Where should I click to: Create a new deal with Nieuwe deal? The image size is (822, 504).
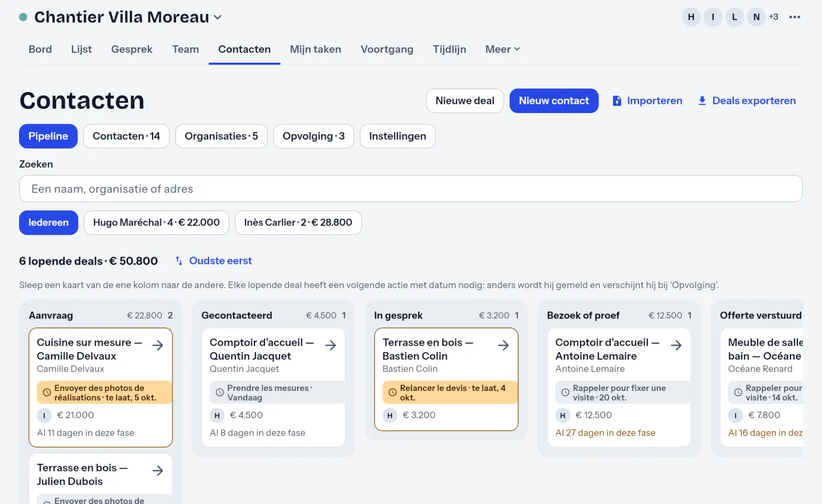pos(465,101)
